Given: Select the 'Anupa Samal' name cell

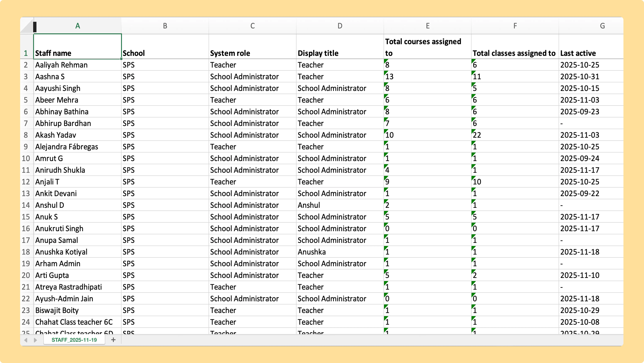Looking at the screenshot, I should coord(78,240).
